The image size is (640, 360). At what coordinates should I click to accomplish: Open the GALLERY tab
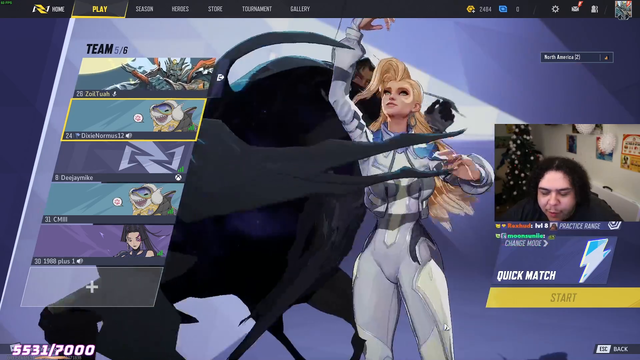[300, 9]
